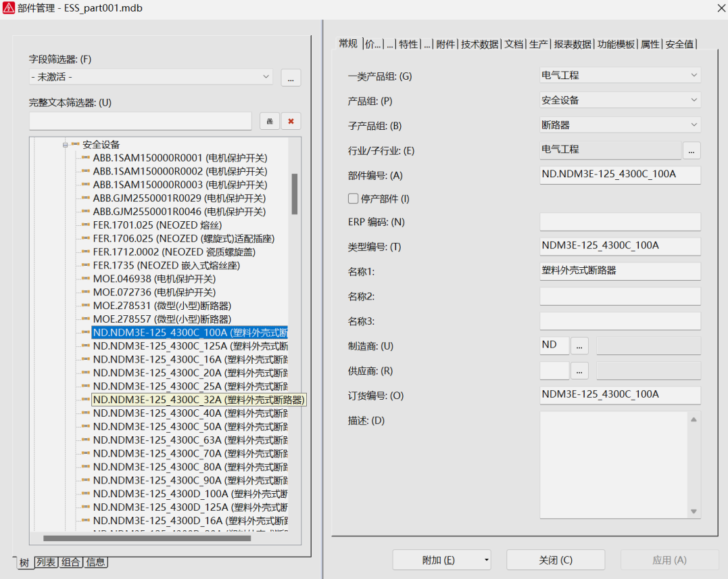Expand the 子产品组 dropdown list
This screenshot has width=728, height=579.
pyautogui.click(x=620, y=125)
